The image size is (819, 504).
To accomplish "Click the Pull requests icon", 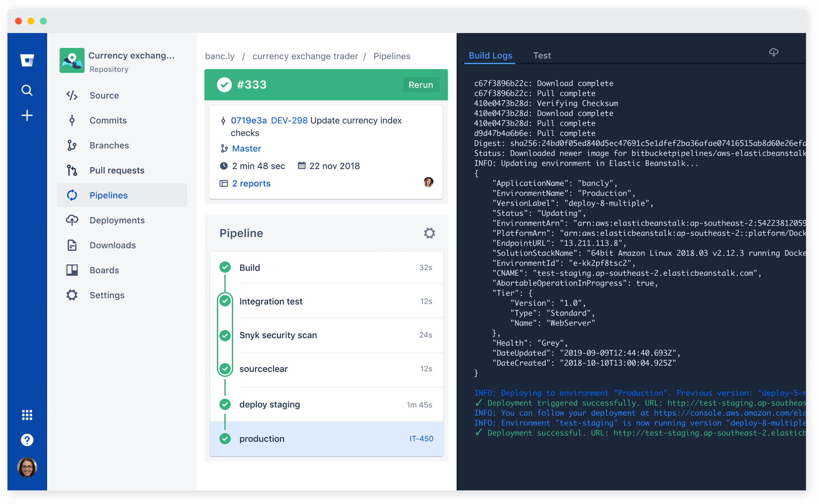I will (72, 170).
